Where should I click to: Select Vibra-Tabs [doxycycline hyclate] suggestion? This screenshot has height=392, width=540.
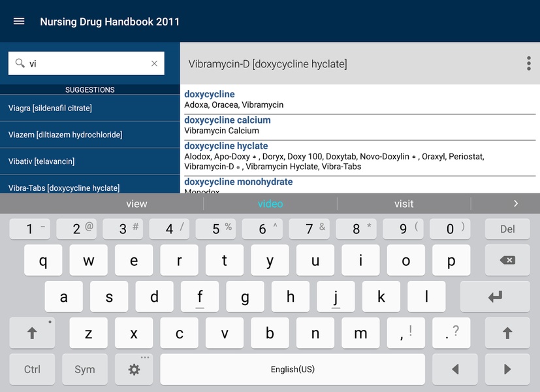tap(90, 184)
